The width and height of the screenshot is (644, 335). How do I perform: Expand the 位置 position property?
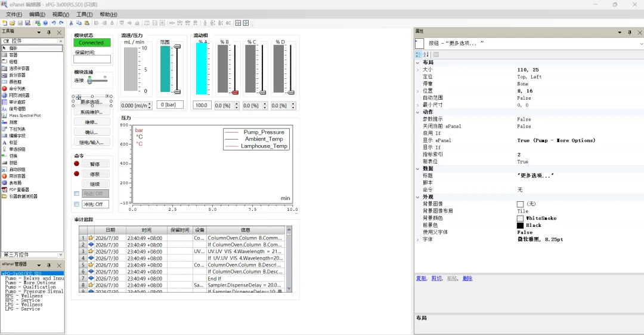[x=417, y=91]
